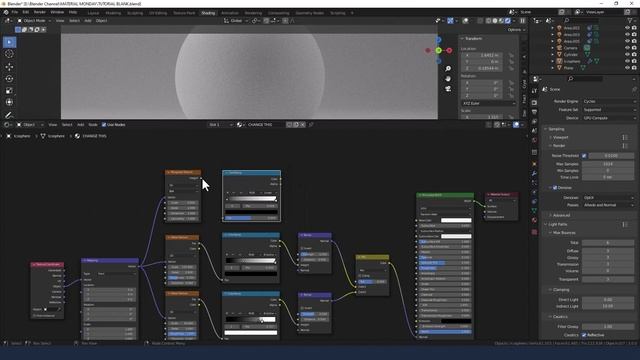
Task: Open the Tool properties tab icon
Action: click(534, 91)
